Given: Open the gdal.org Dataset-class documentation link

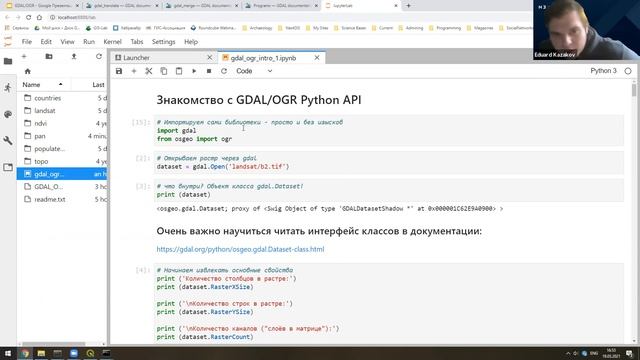Looking at the screenshot, I should (x=240, y=249).
